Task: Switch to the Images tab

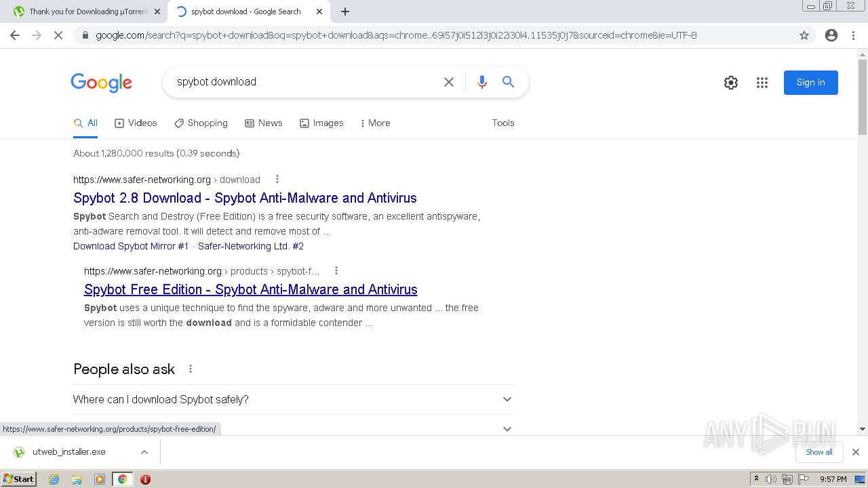Action: coord(321,123)
